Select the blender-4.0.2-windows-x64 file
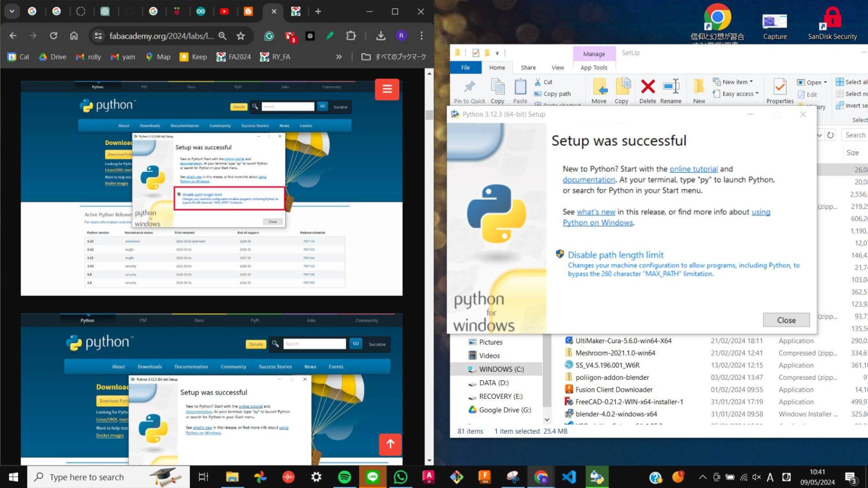 coord(616,414)
